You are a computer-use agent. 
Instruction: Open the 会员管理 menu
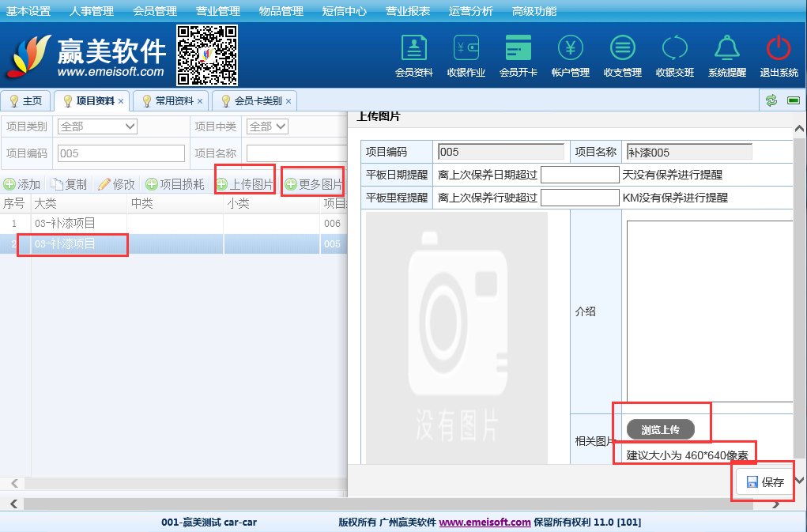155,11
